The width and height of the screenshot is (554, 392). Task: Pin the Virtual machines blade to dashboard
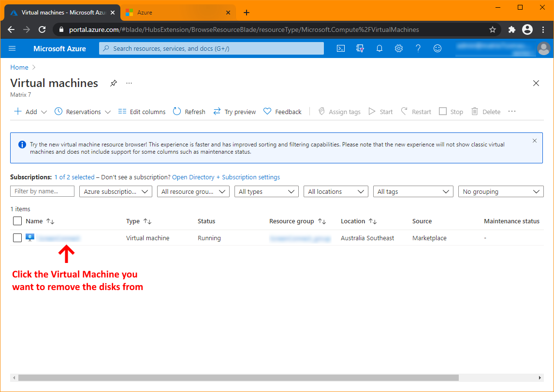[x=114, y=83]
